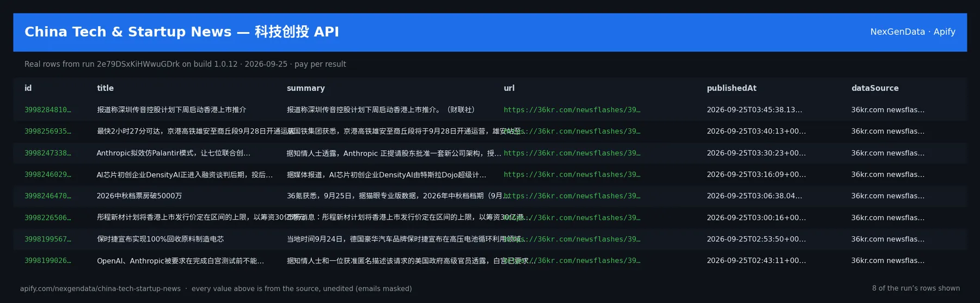Click timestamp 2026-09-25T03:45:38.13…

[754, 110]
